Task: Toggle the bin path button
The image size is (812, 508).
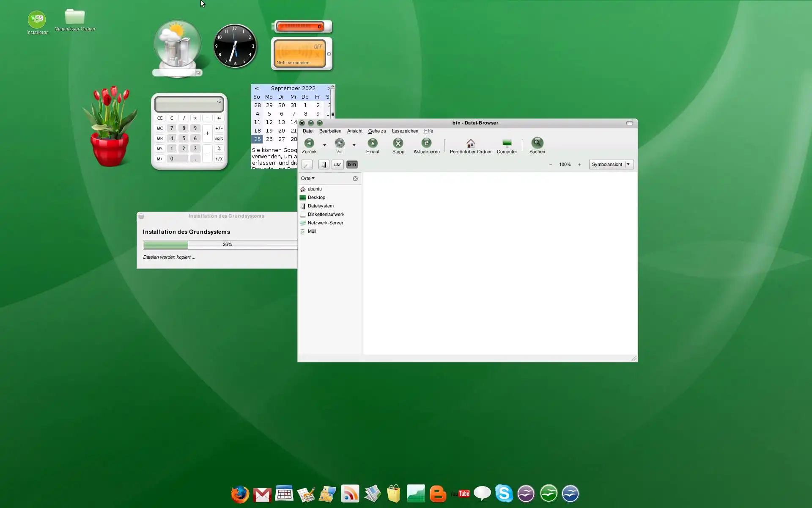Action: (352, 165)
